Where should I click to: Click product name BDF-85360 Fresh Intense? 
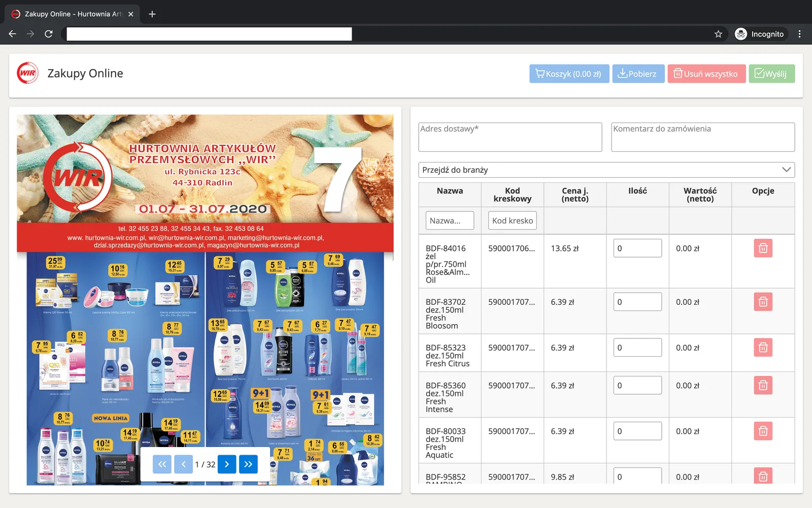pyautogui.click(x=446, y=398)
